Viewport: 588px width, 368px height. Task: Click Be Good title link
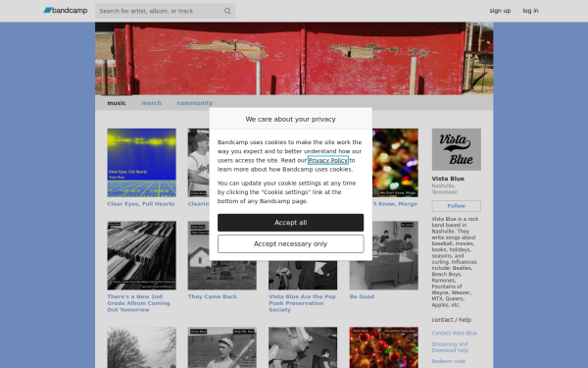362,296
